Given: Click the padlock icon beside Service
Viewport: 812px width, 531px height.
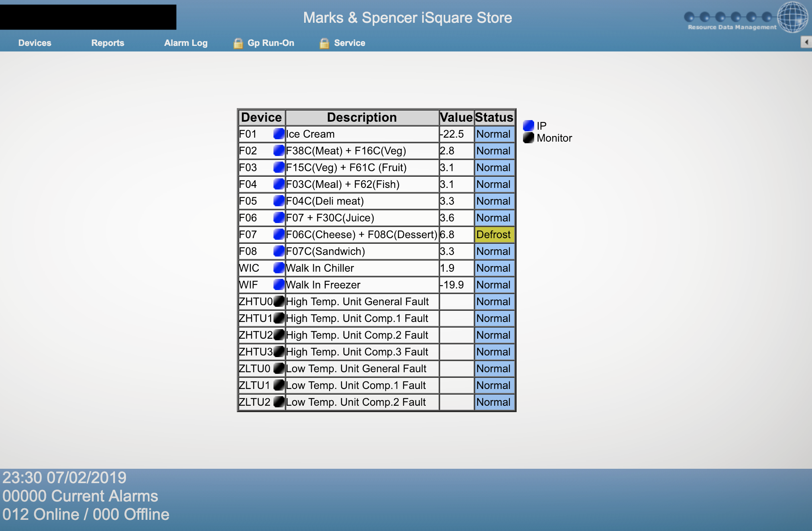Looking at the screenshot, I should coord(324,43).
